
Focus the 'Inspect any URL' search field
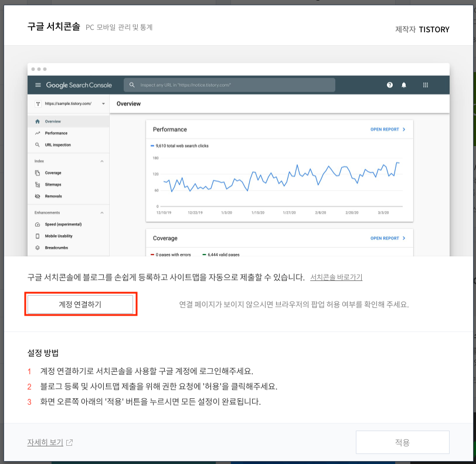pos(229,85)
